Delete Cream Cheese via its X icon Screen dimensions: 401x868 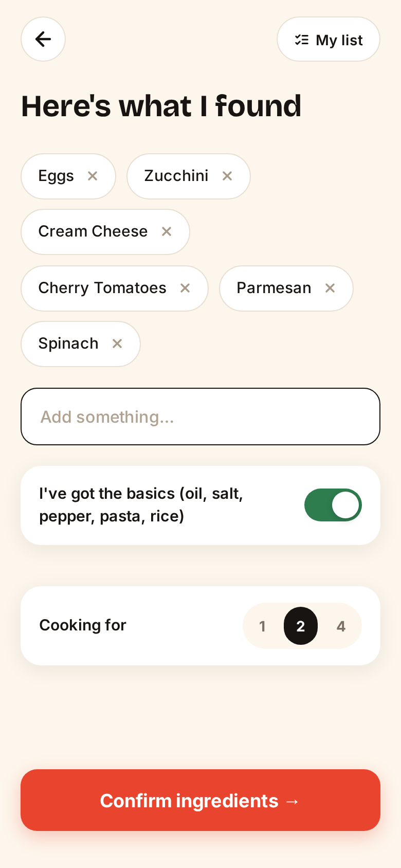(x=167, y=231)
